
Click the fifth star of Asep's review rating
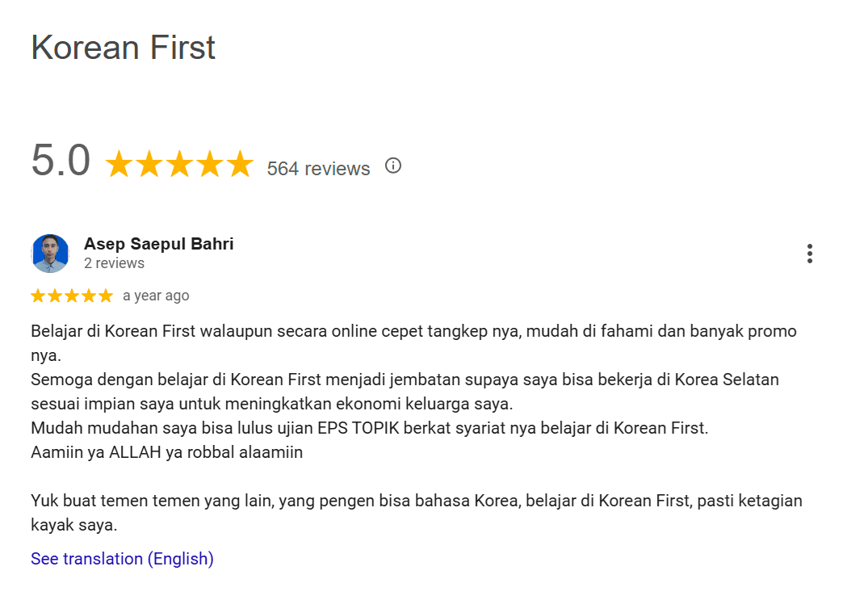(106, 296)
